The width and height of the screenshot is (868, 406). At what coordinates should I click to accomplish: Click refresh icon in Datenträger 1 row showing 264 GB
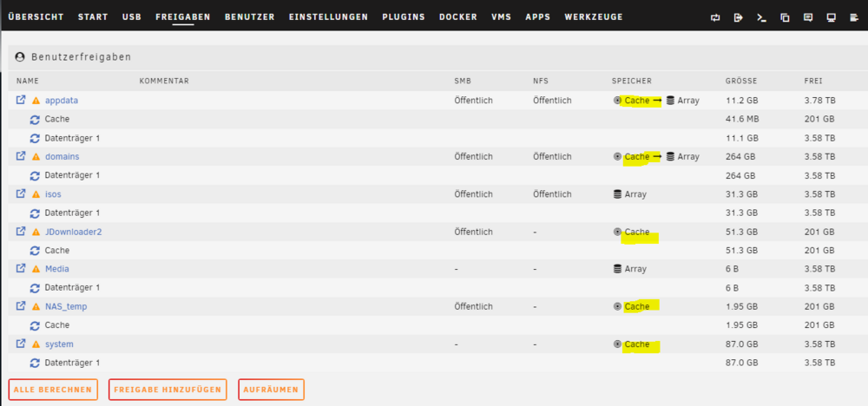click(x=35, y=176)
